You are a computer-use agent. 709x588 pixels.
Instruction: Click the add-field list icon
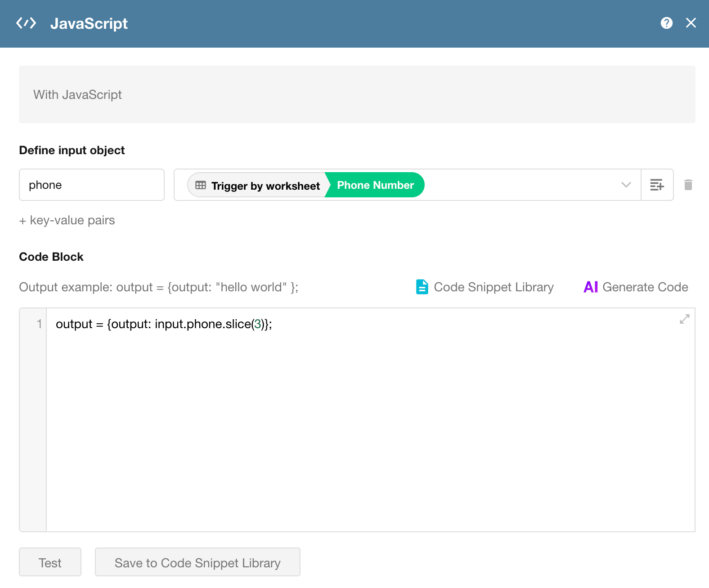(657, 185)
